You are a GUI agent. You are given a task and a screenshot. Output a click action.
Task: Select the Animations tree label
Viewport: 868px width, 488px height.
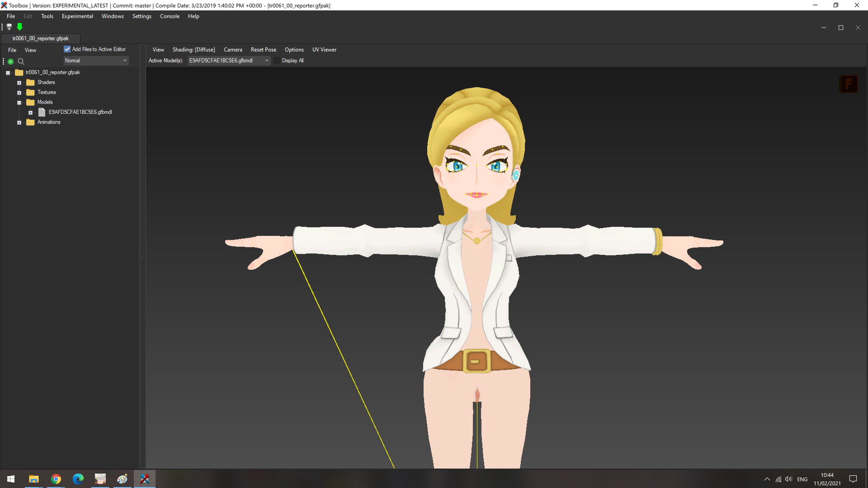click(49, 122)
